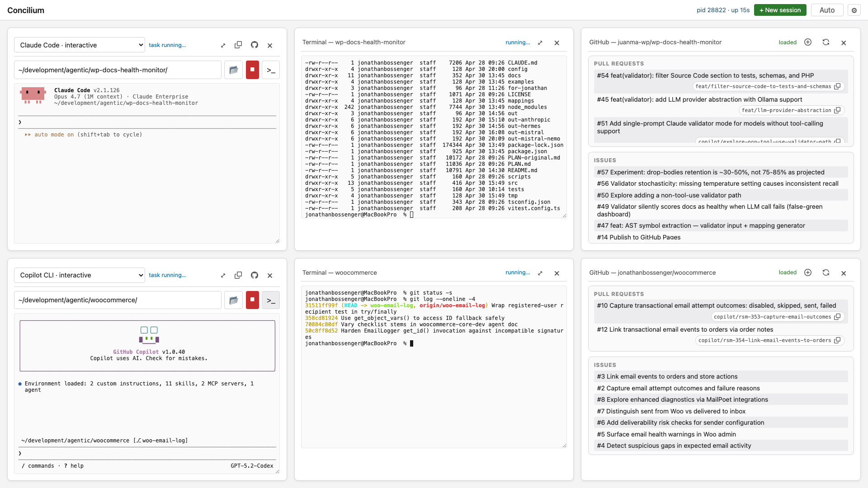Open the GitHub icon in the Copilot CLI panel

255,275
